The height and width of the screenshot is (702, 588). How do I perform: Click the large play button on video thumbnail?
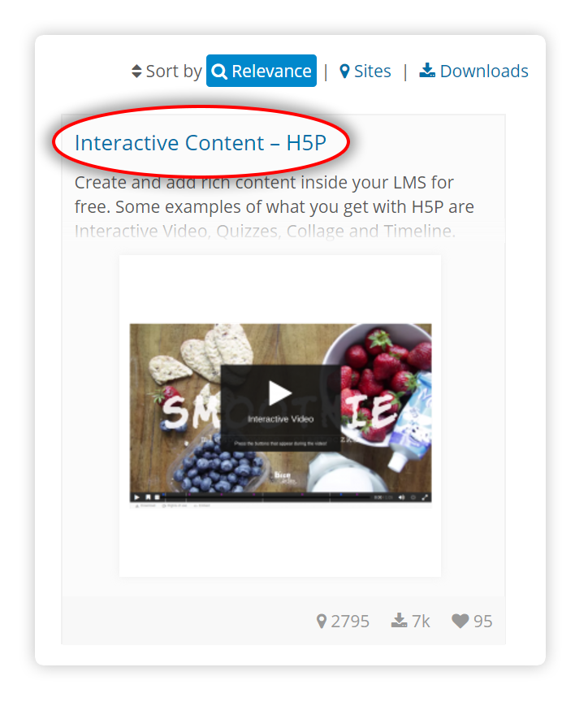(280, 393)
